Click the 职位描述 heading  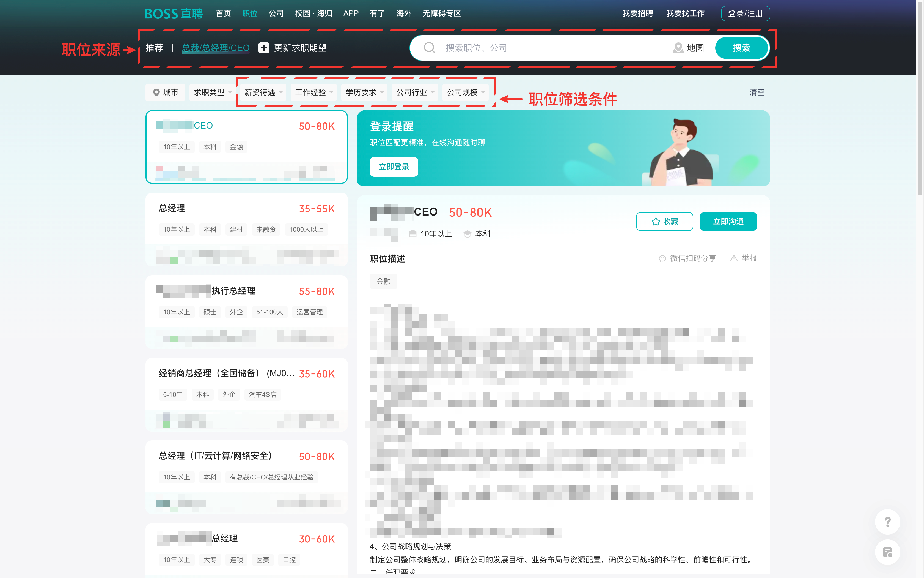coord(387,259)
